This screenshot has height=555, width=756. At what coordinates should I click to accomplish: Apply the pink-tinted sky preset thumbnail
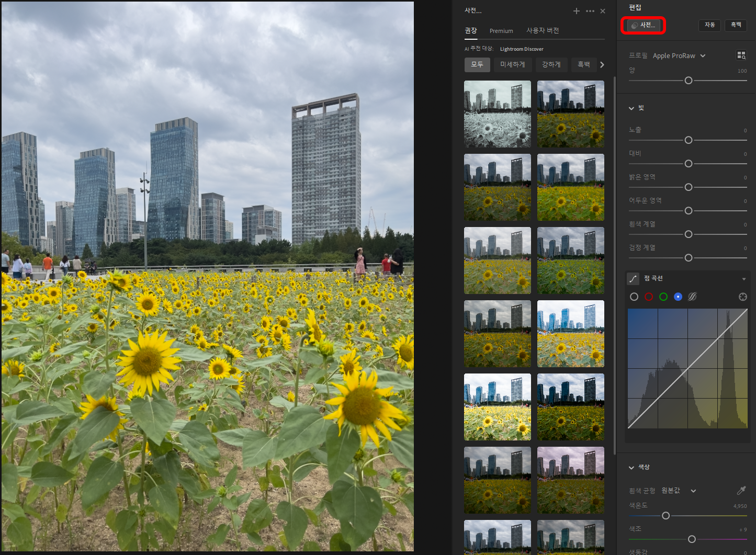571,480
